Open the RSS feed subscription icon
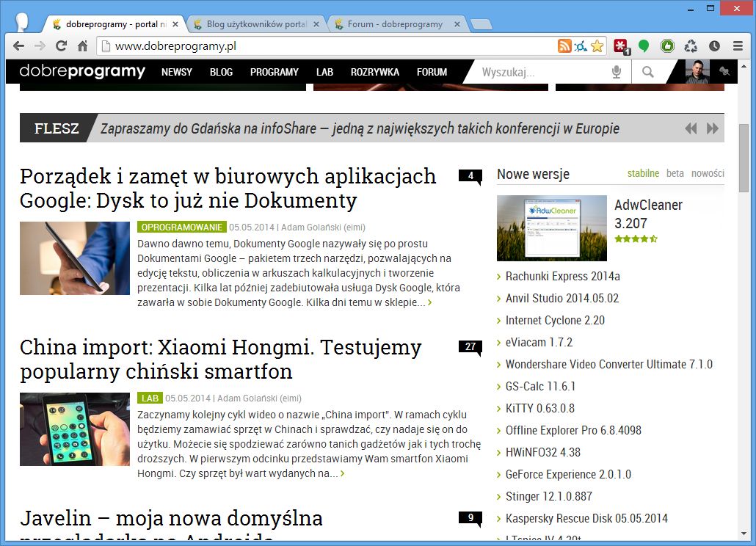The width and height of the screenshot is (756, 546). (x=564, y=45)
